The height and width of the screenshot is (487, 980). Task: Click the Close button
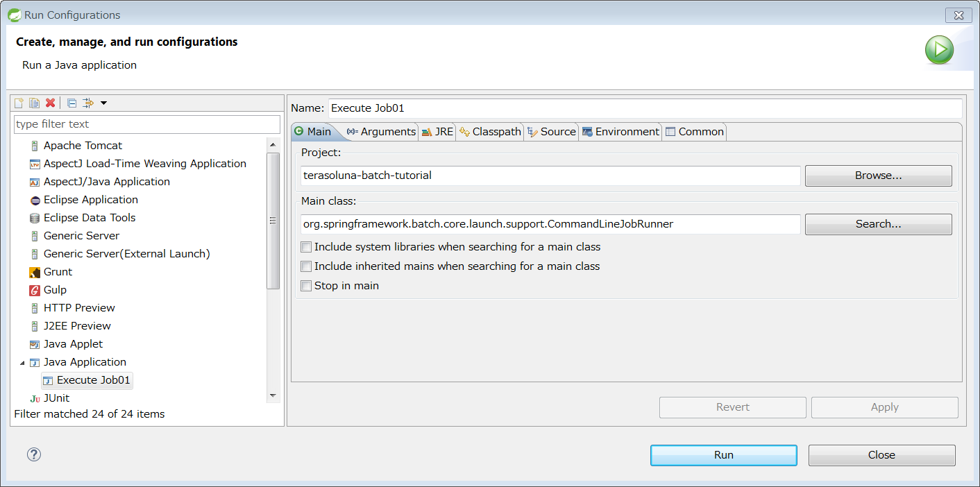(881, 455)
